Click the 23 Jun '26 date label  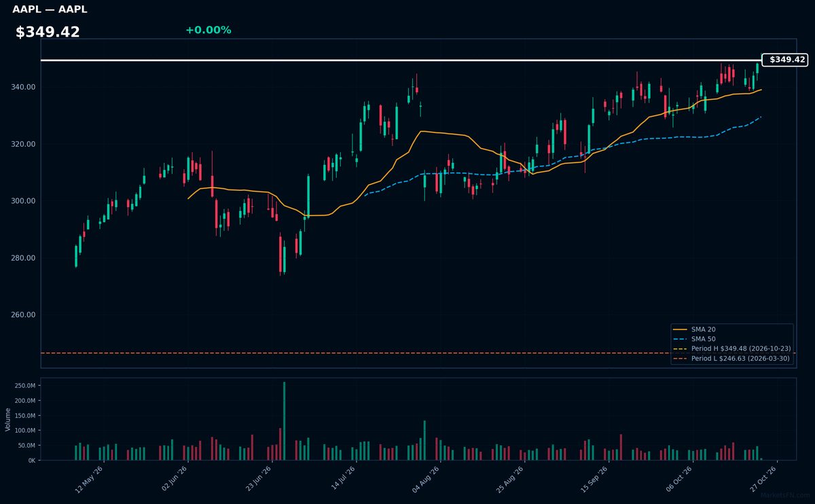point(257,480)
